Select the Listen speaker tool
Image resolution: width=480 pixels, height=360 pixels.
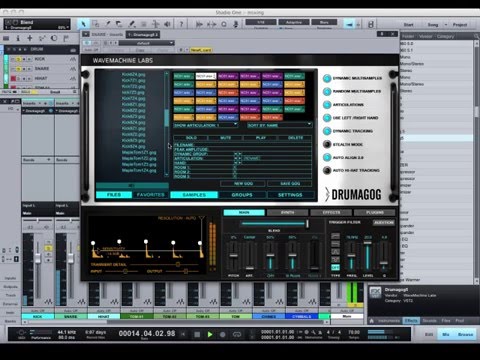click(x=167, y=24)
